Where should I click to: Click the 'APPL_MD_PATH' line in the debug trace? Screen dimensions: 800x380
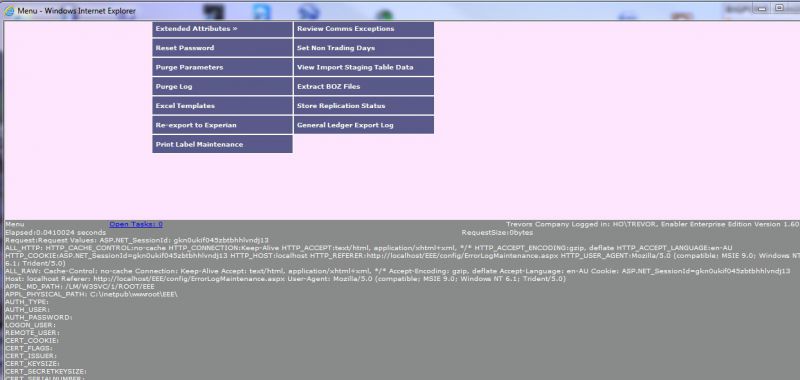(x=80, y=287)
